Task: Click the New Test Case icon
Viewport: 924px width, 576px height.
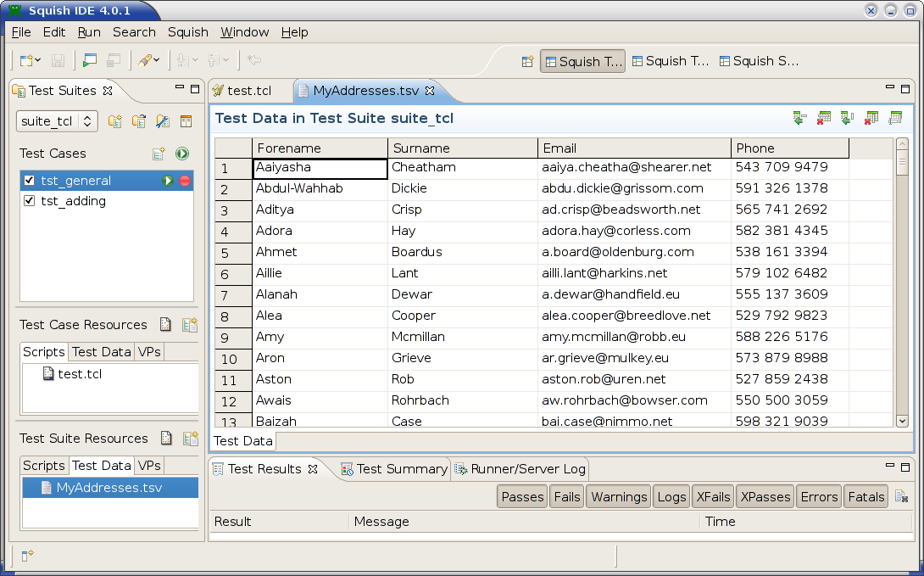Action: point(158,154)
